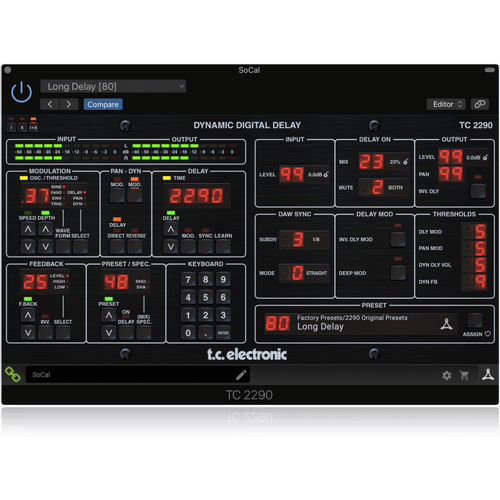Toggle DEEP MOD button
This screenshot has height=500, width=500.
point(398,272)
